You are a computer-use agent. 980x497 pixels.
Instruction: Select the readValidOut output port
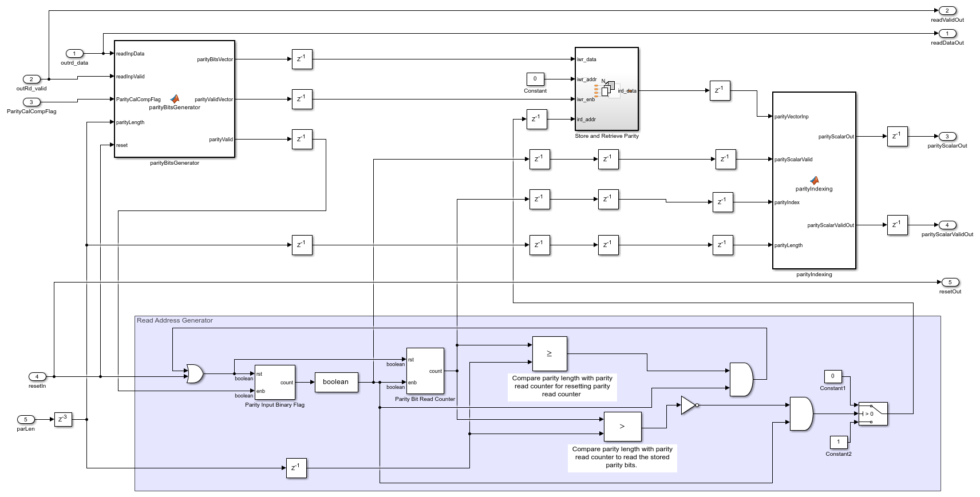click(x=947, y=11)
